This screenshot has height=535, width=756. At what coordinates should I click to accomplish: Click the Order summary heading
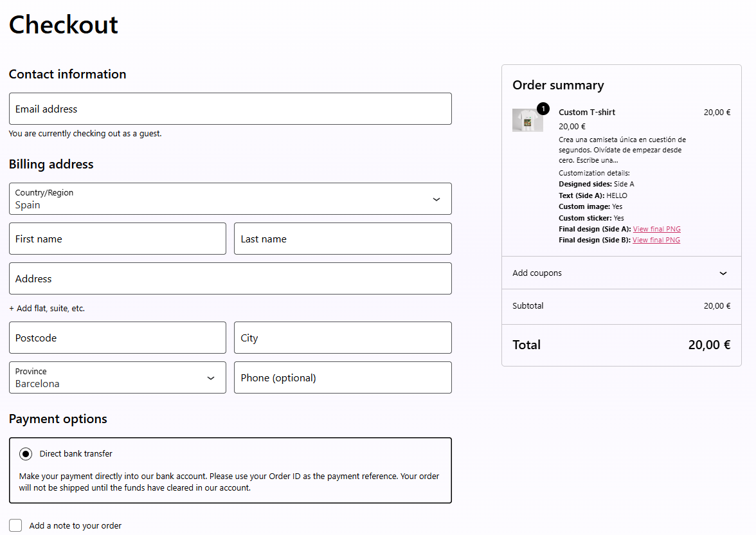pyautogui.click(x=558, y=86)
